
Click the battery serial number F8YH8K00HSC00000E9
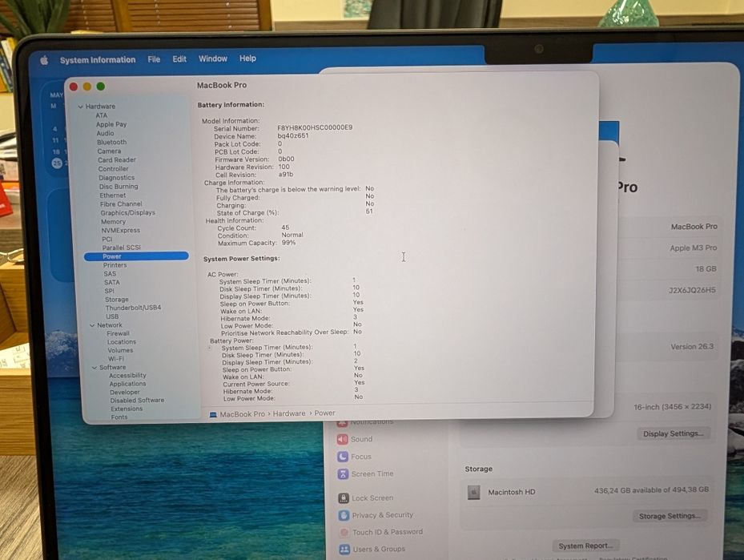315,127
